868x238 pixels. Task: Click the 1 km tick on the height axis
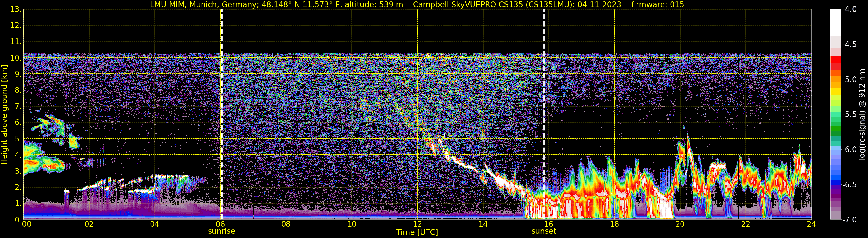click(x=18, y=204)
